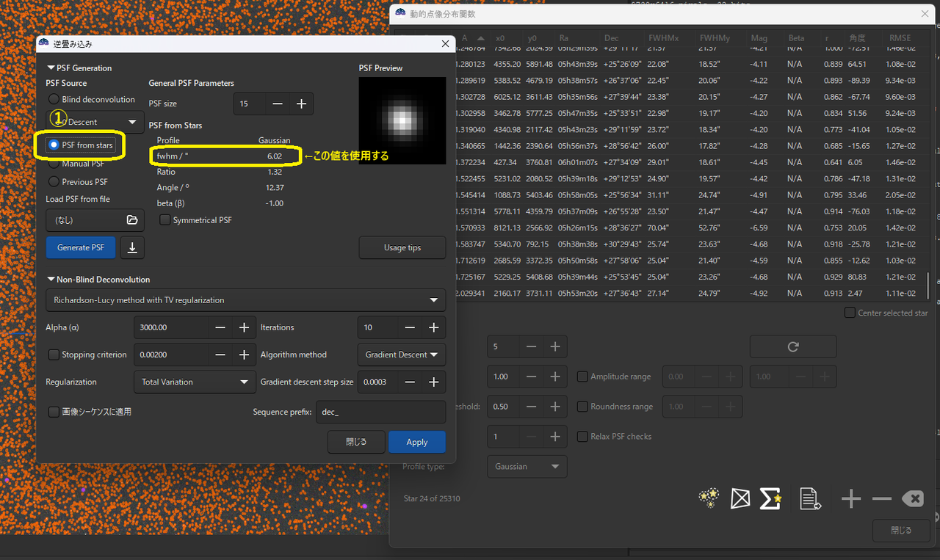Collapse the PSF Generation section
The image size is (940, 560).
[x=51, y=68]
